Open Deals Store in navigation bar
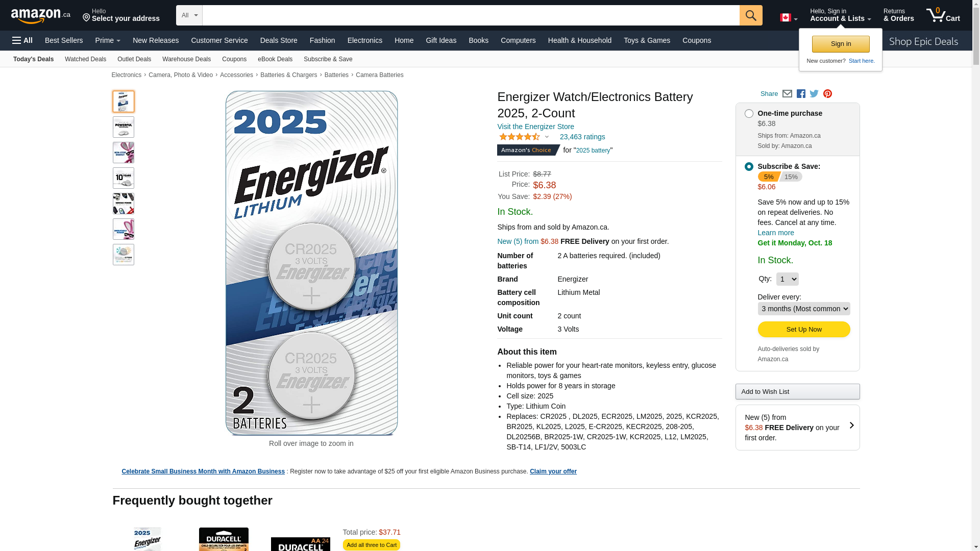This screenshot has height=551, width=980. click(279, 40)
